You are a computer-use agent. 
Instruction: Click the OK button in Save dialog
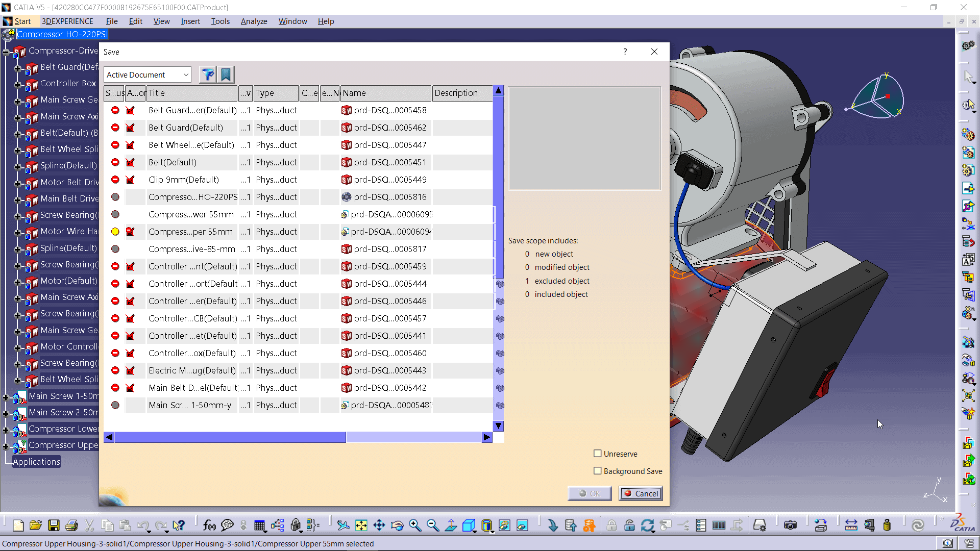[590, 493]
